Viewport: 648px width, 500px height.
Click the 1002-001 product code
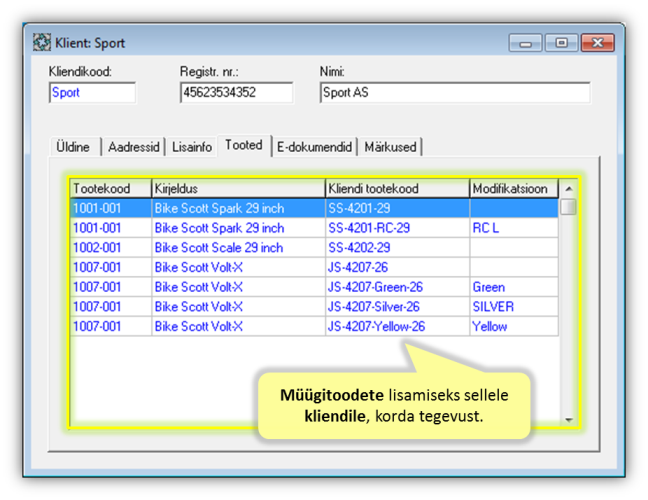point(111,248)
